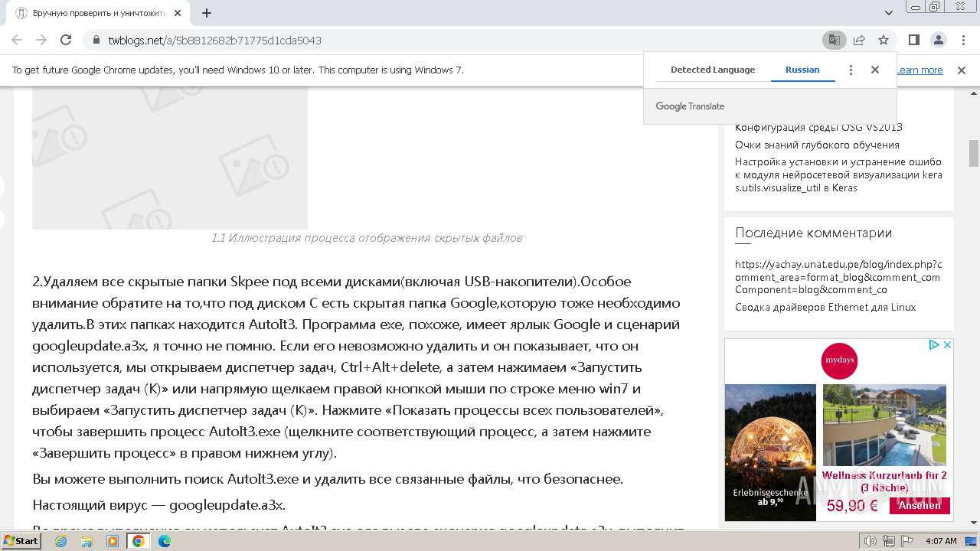Reload the current page

(66, 40)
